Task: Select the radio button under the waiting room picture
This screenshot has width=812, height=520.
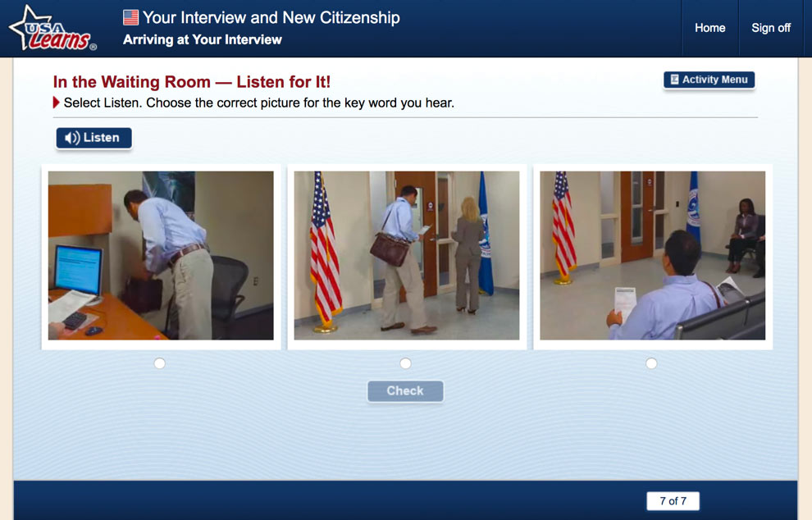Action: point(651,363)
